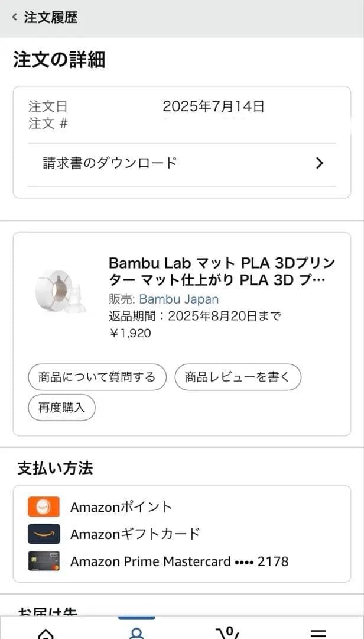Open the hamburger menu icon bottom right
Image resolution: width=364 pixels, height=639 pixels.
click(x=319, y=633)
